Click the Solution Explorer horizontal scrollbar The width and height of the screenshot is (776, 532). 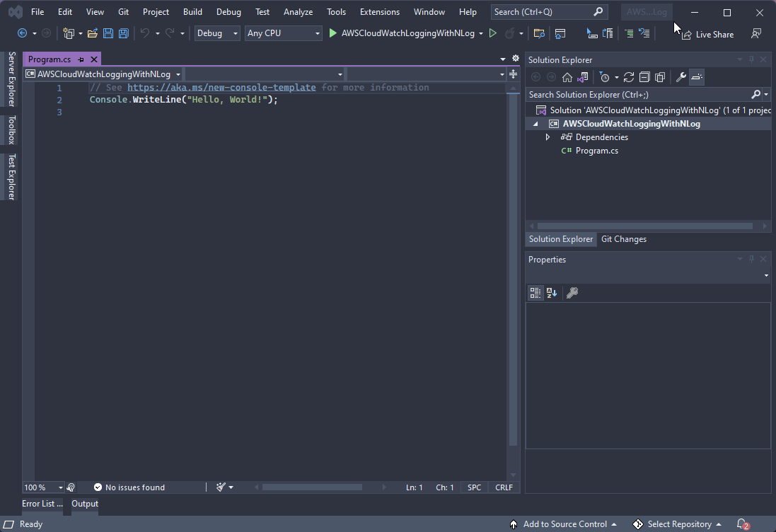pos(645,226)
